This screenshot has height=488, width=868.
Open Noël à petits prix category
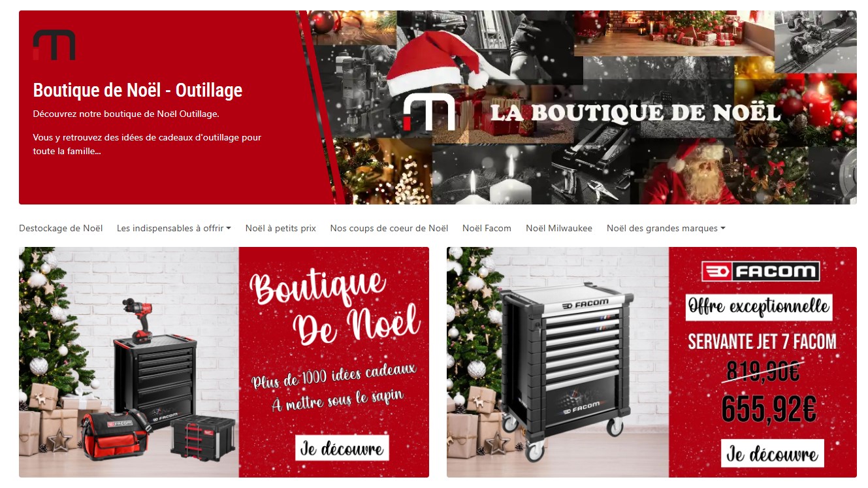pyautogui.click(x=281, y=228)
